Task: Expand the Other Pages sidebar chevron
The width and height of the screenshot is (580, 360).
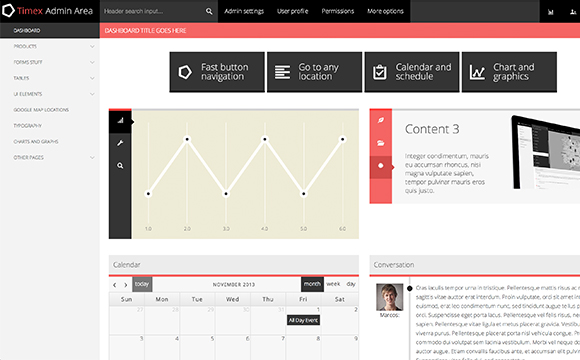Action: point(92,158)
